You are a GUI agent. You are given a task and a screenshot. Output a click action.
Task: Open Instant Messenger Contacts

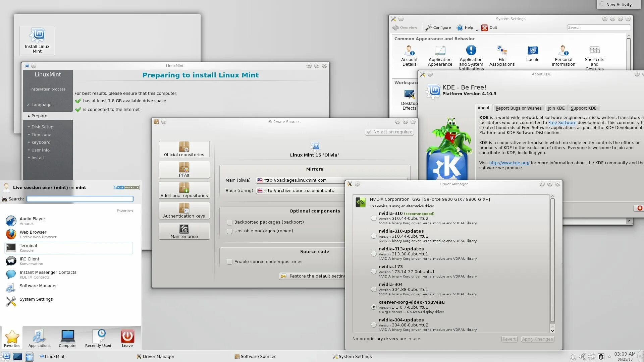[69, 275]
